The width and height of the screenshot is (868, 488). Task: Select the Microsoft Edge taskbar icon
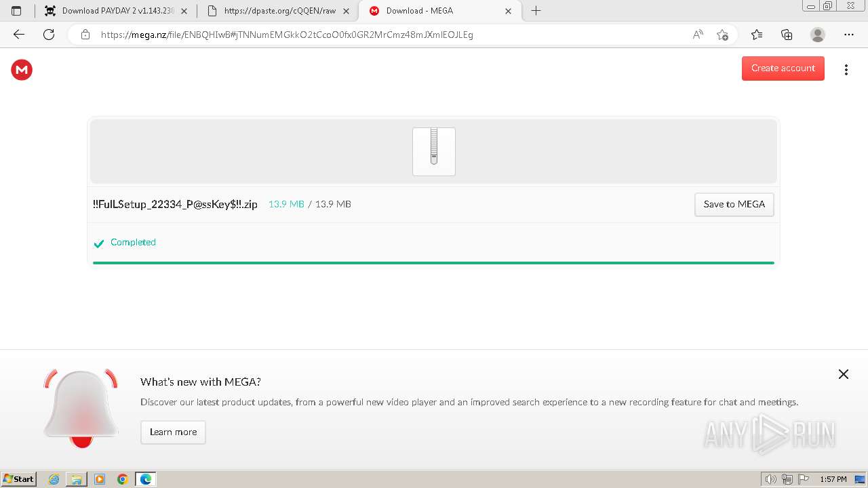pos(146,479)
